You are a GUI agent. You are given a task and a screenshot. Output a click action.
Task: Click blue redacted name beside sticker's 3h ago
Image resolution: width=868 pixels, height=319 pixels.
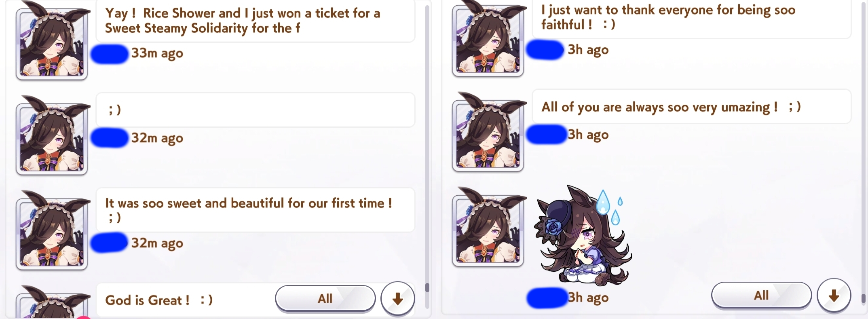pos(547,298)
